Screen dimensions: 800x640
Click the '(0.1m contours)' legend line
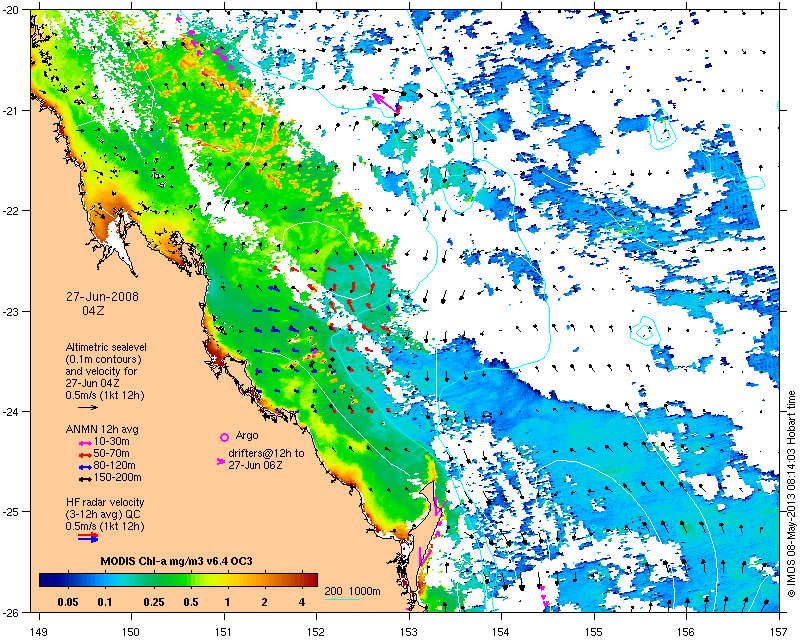point(103,359)
